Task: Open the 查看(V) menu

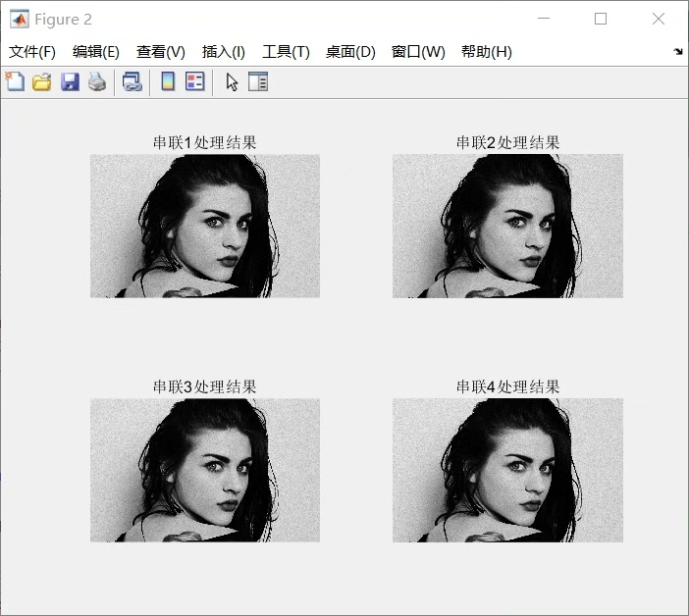Action: pyautogui.click(x=160, y=52)
